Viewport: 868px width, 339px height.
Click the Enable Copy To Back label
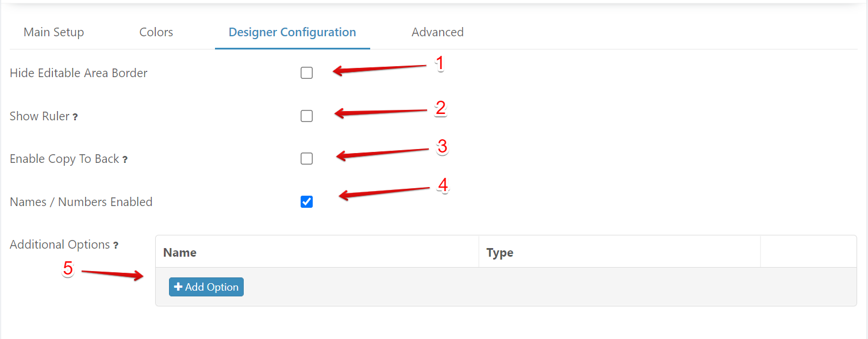(64, 159)
